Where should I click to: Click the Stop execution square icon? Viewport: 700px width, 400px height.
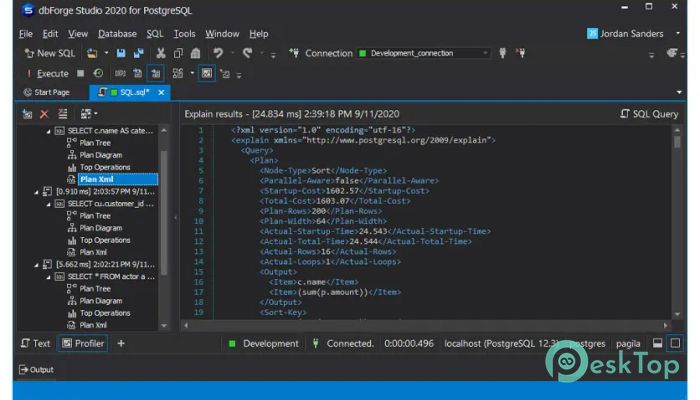[80, 73]
